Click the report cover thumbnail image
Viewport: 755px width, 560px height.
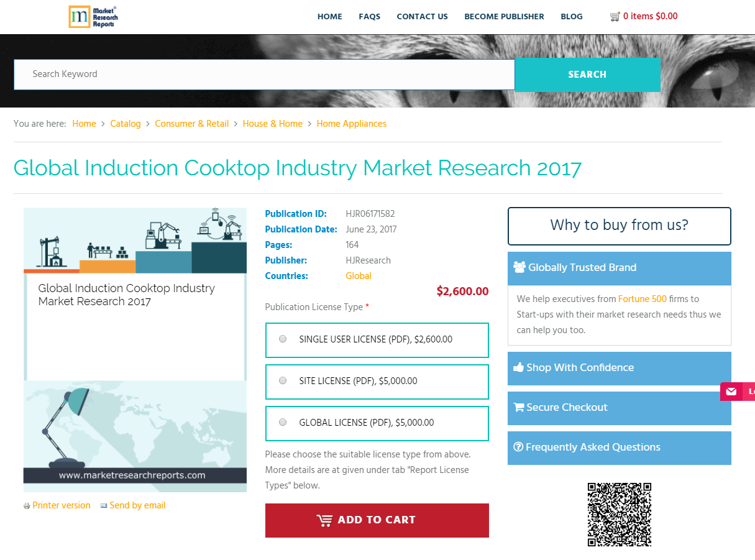click(x=135, y=350)
